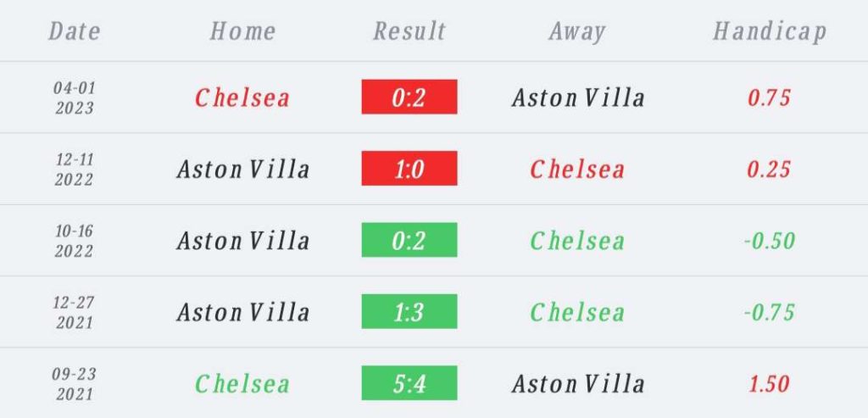Screen dimensions: 868x418
Task: Click the -0.50 handicap value
Action: [769, 241]
